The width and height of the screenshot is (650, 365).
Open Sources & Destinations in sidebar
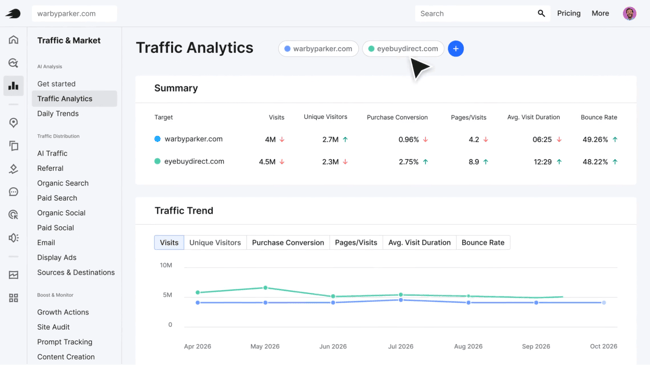76,273
